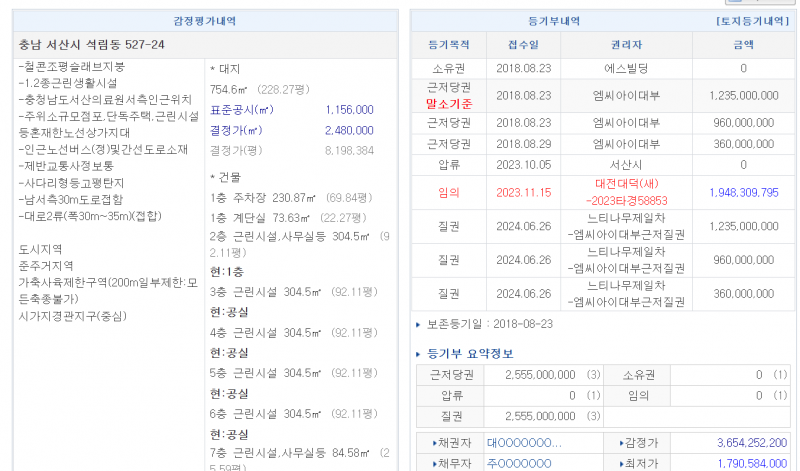Click the arrow beside 보존등기일

pyautogui.click(x=419, y=324)
